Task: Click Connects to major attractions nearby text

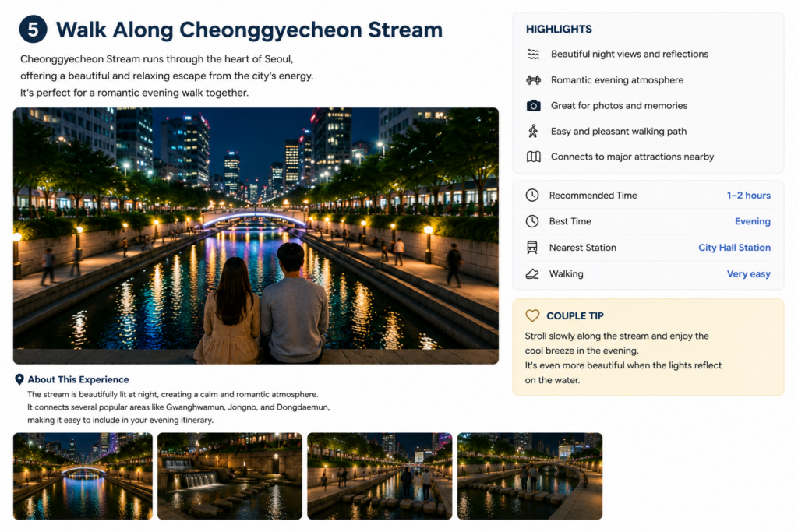Action: (632, 157)
